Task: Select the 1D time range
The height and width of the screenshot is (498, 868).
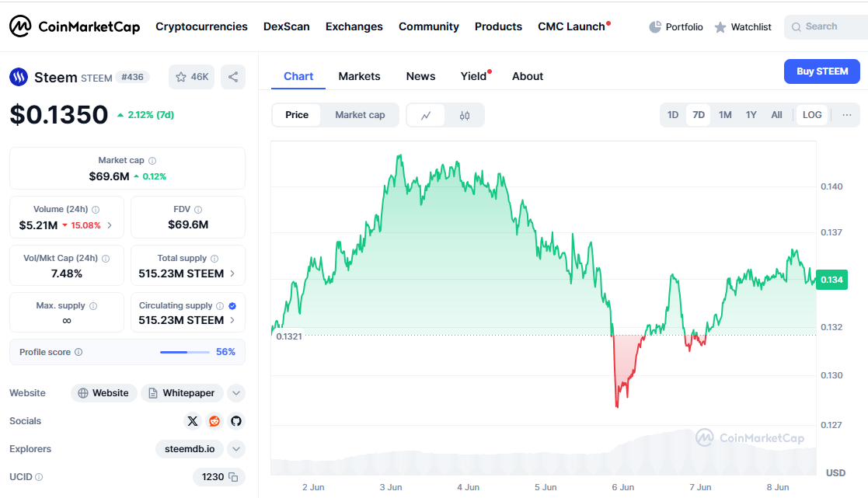Action: tap(673, 115)
